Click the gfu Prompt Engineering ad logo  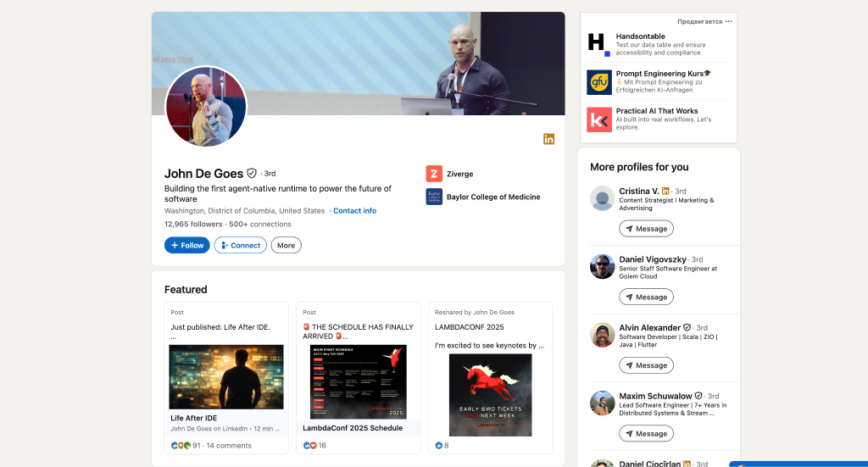pyautogui.click(x=599, y=82)
